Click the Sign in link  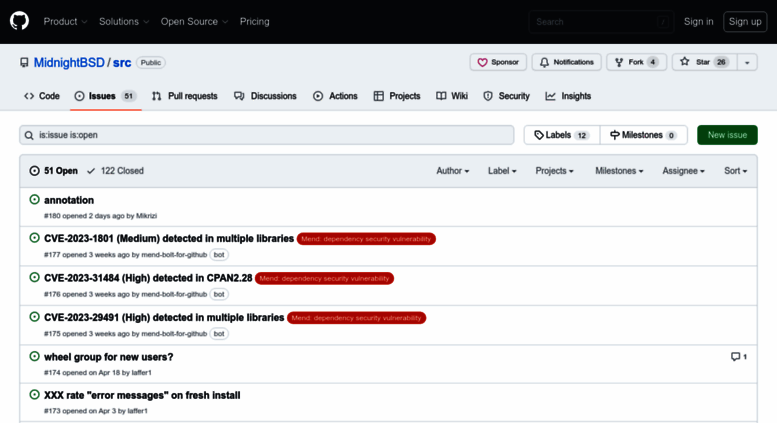698,21
